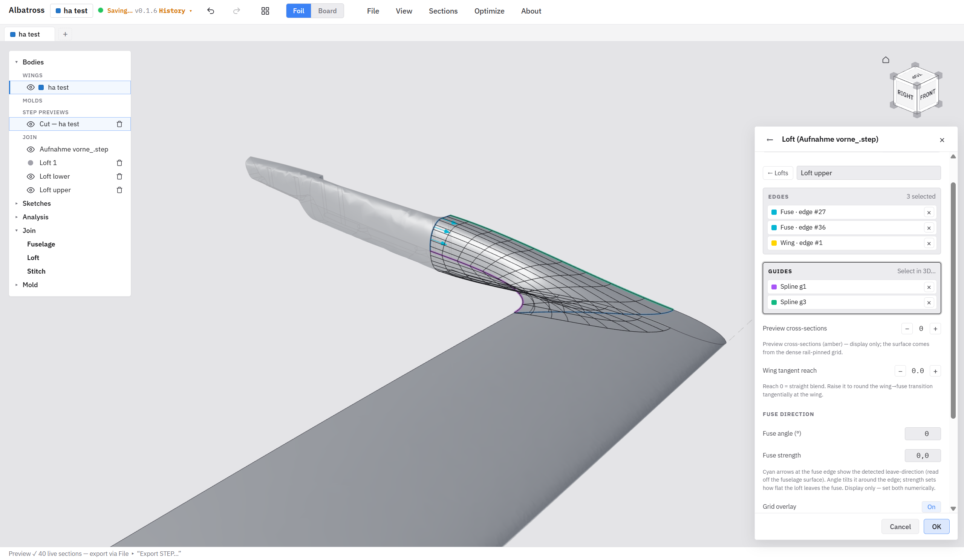
Task: Open the Sections menu
Action: 443,11
